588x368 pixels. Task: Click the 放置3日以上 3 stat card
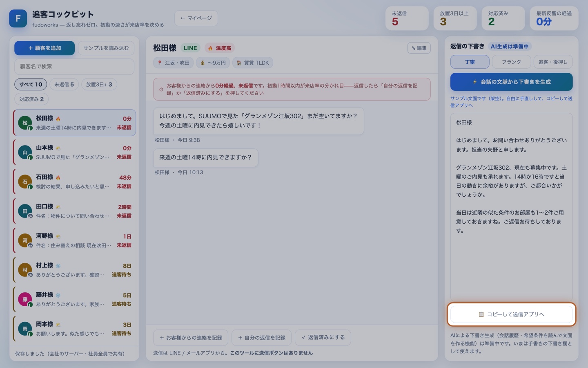[x=455, y=18]
